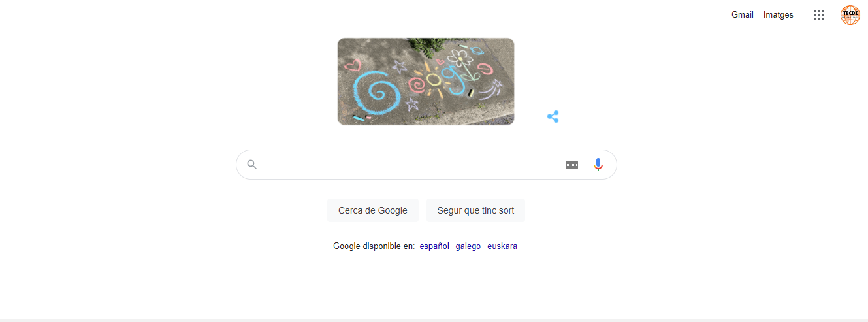The height and width of the screenshot is (322, 868).
Task: Open Gmail from the top bar
Action: (742, 15)
